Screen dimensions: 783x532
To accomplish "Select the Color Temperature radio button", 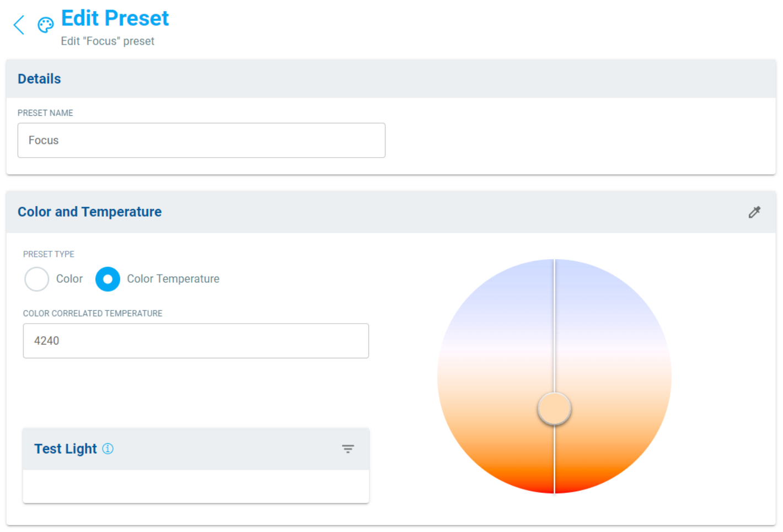I will [108, 279].
